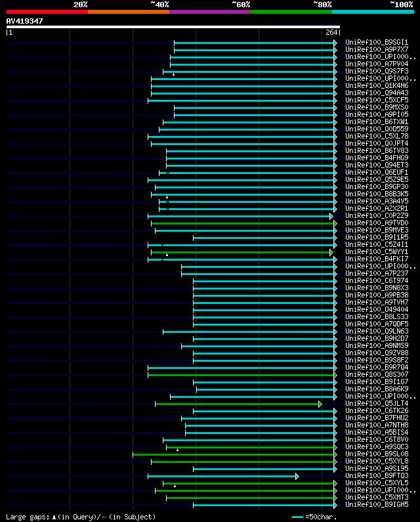Open hit UniRef100_A7PV04

(377, 64)
